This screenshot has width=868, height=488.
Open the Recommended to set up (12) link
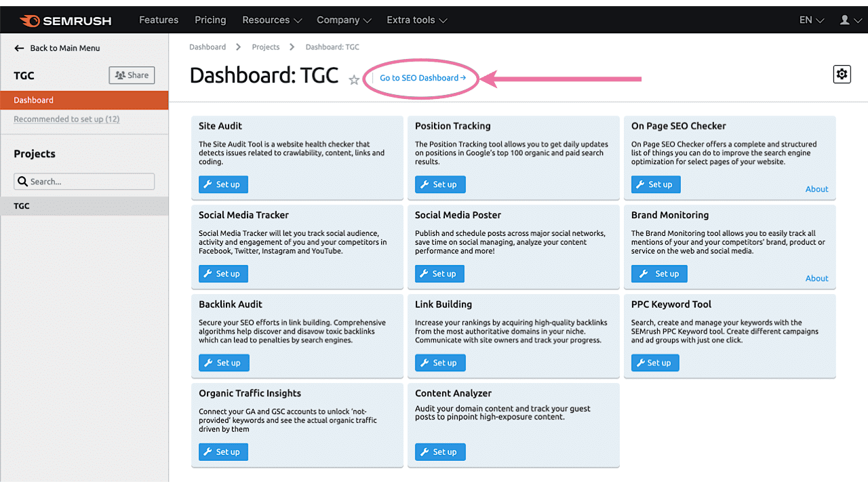pos(66,119)
